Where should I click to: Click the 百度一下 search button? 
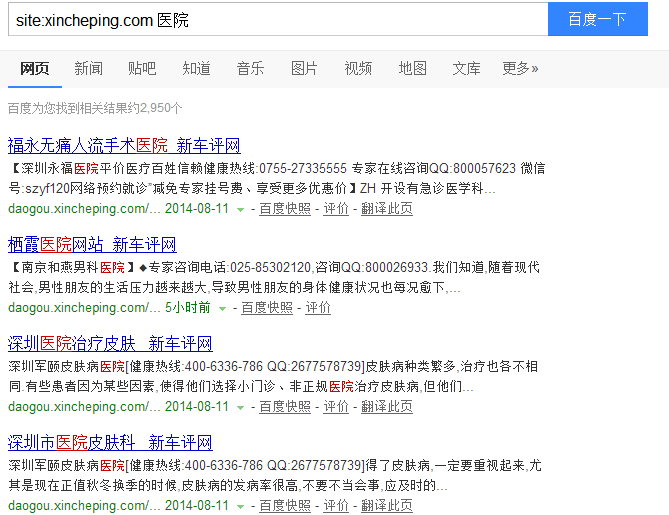(x=598, y=19)
